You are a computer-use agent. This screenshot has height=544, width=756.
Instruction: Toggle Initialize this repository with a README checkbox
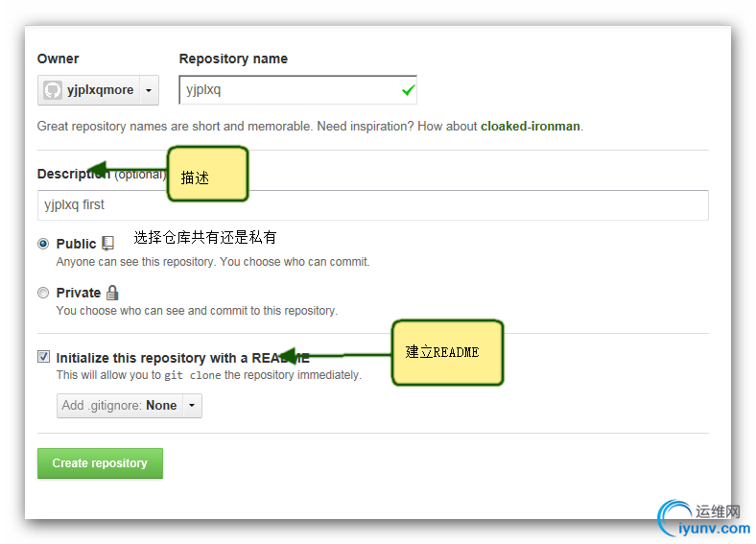(43, 357)
